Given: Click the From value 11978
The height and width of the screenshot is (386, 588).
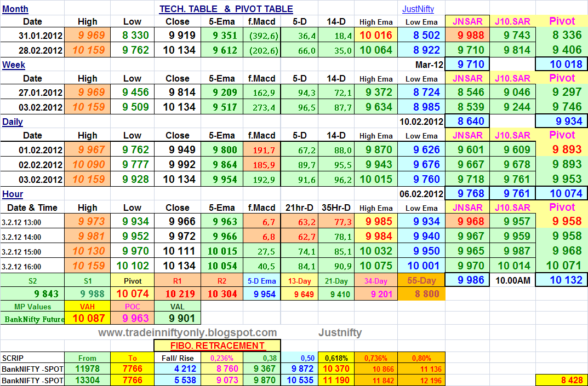Looking at the screenshot, I should [87, 369].
